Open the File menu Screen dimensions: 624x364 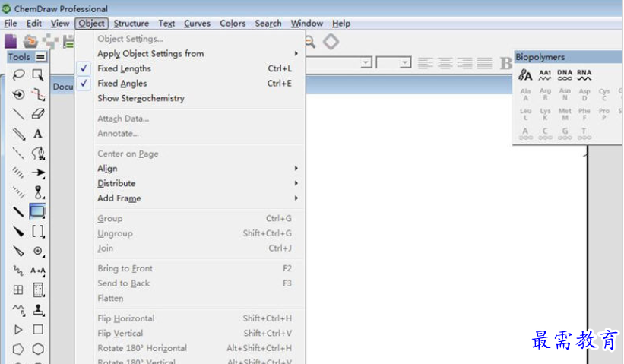[11, 24]
